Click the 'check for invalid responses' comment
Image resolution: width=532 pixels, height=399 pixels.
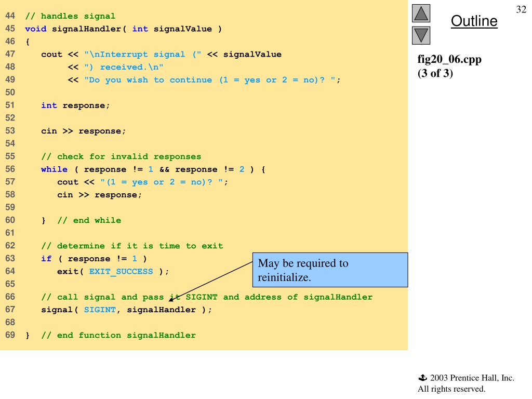pos(121,156)
